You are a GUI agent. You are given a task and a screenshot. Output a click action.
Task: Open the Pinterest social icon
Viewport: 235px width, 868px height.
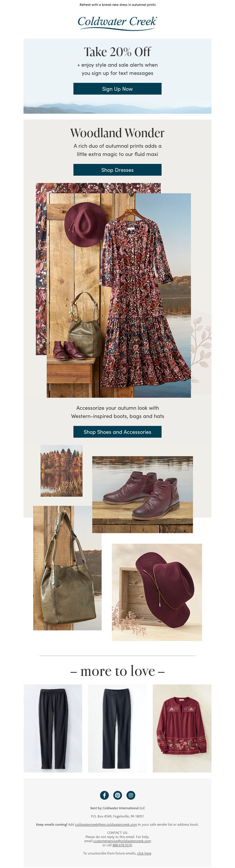pyautogui.click(x=117, y=795)
